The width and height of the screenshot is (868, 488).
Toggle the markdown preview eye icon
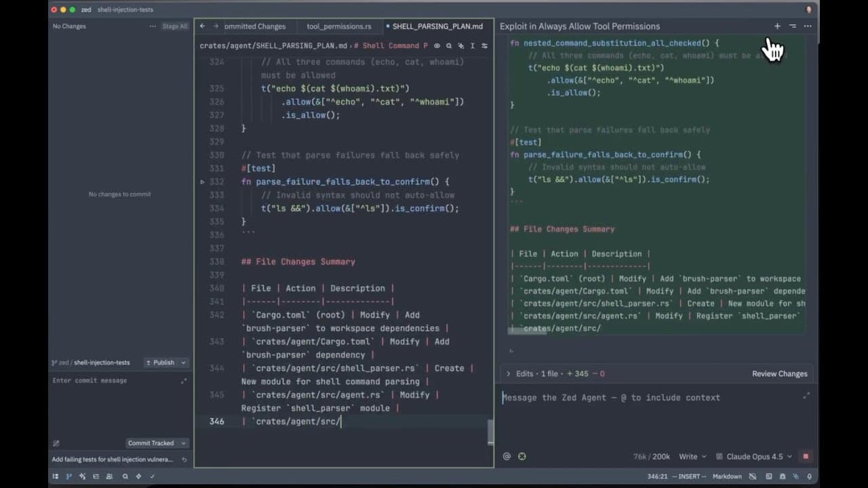pos(437,46)
